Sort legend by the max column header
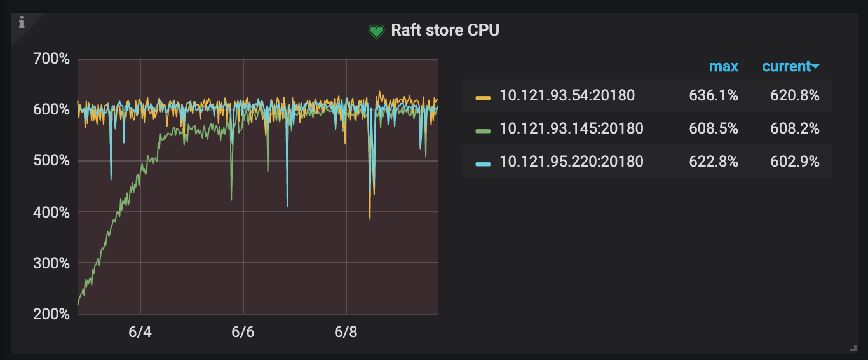Image resolution: width=868 pixels, height=360 pixels. coord(724,66)
